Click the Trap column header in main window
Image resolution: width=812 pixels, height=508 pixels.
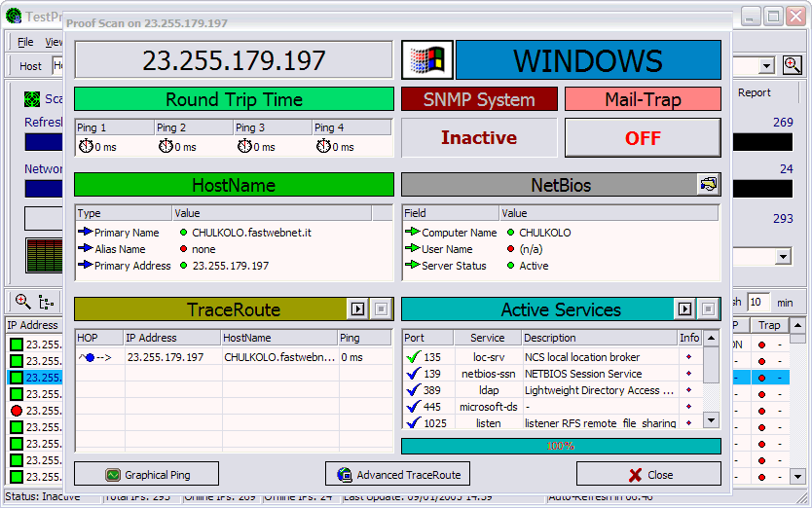tap(769, 325)
